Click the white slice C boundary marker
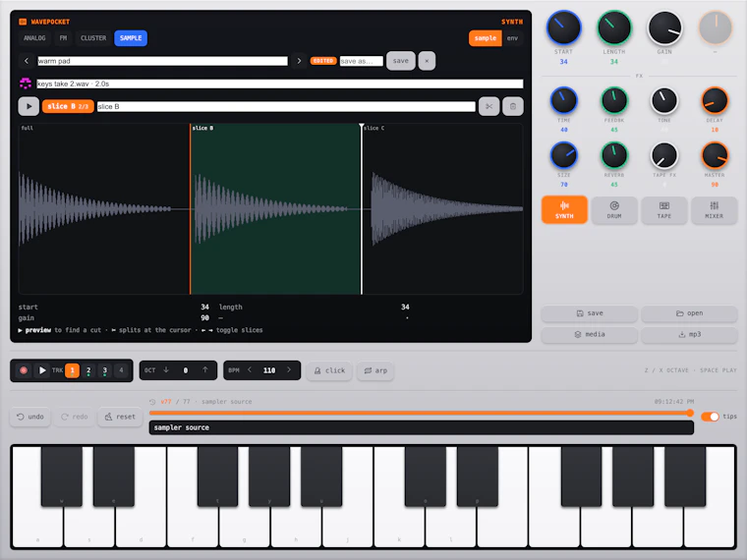 362,209
